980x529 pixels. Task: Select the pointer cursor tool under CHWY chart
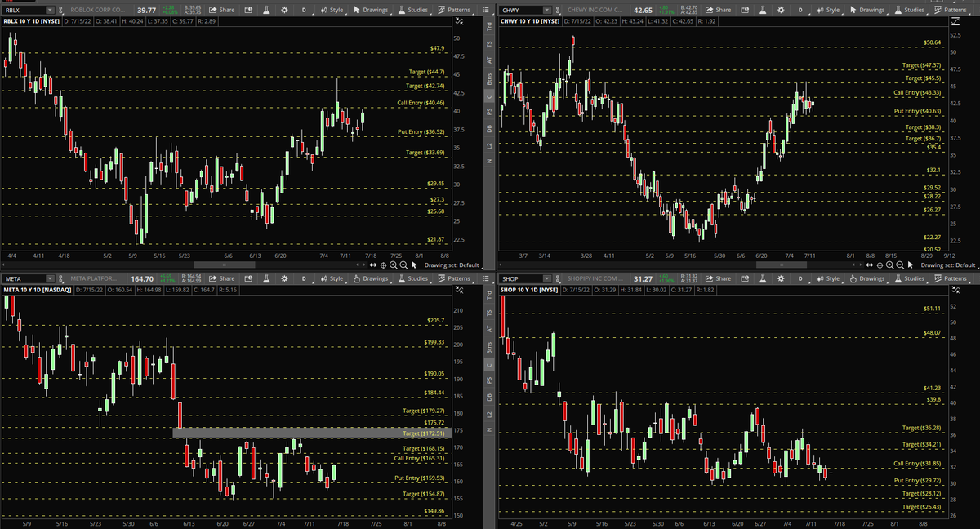[910, 265]
